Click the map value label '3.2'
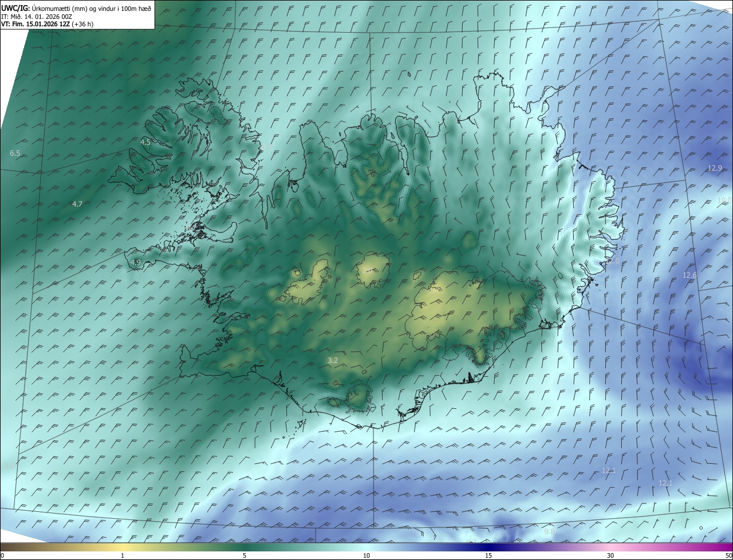Image resolution: width=733 pixels, height=560 pixels. coord(333,360)
